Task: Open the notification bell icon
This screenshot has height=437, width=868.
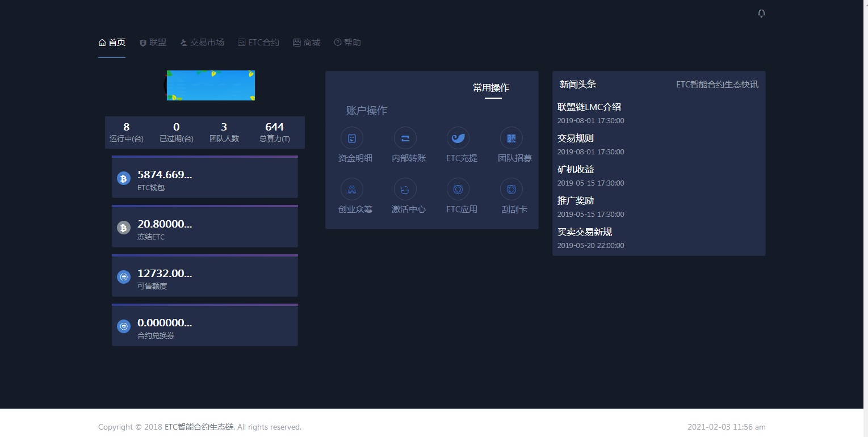Action: 761,12
